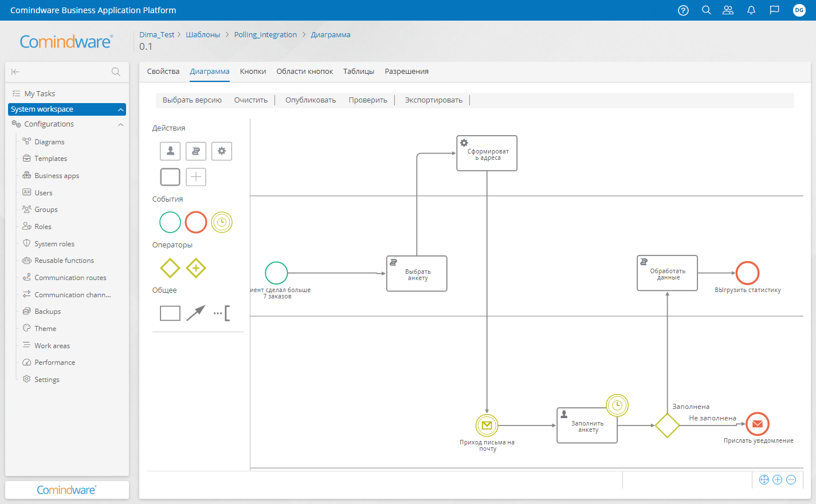
Task: Click the Опубликовать button
Action: pos(311,100)
